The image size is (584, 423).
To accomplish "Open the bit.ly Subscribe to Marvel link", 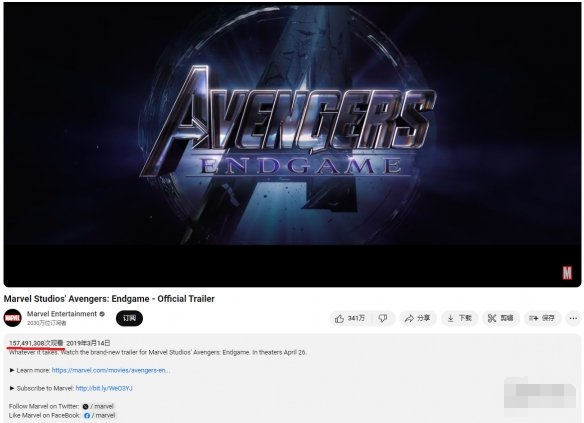I will click(x=104, y=388).
